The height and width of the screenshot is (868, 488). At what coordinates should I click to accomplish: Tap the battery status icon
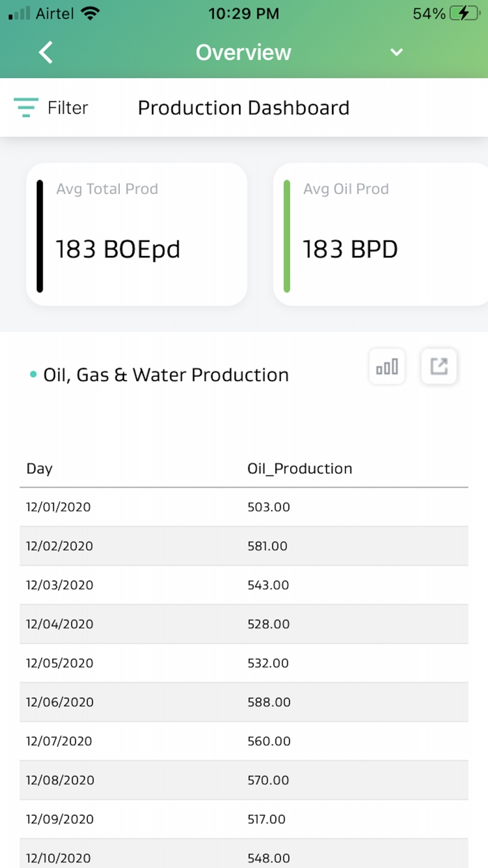[x=464, y=13]
